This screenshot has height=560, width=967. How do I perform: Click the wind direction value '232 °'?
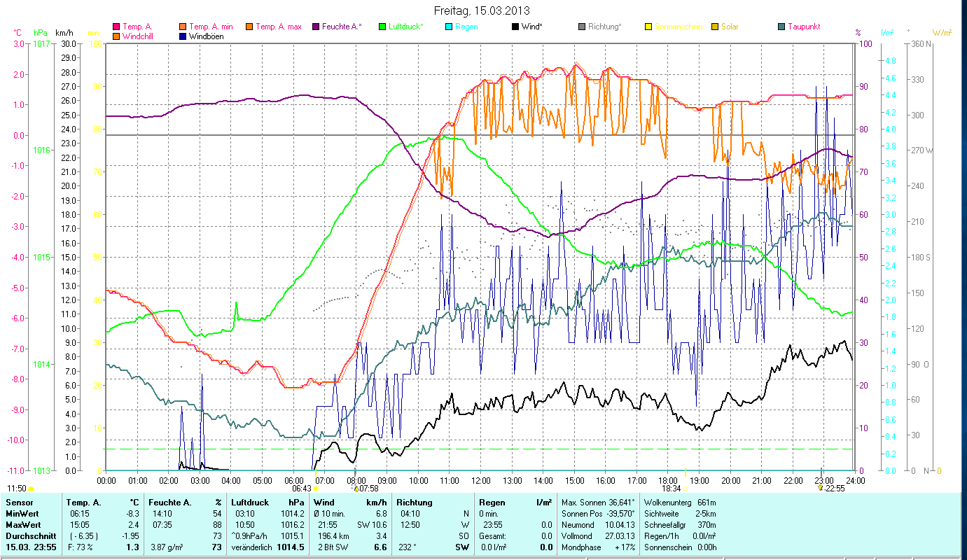[407, 547]
